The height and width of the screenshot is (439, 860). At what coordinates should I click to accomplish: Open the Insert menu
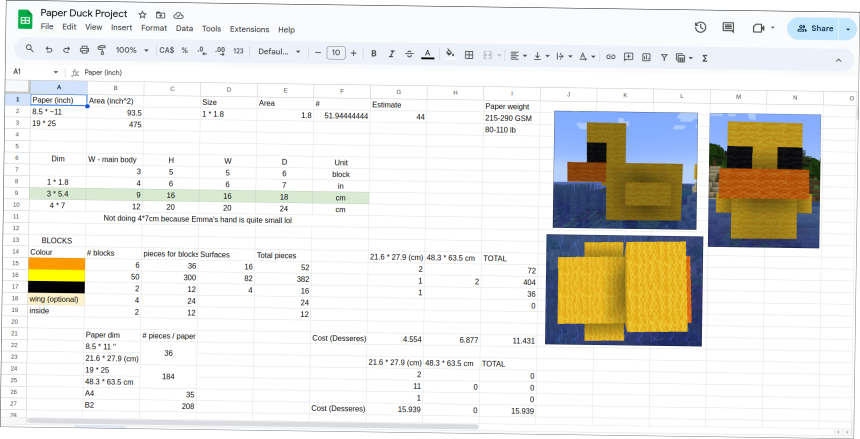tap(121, 28)
